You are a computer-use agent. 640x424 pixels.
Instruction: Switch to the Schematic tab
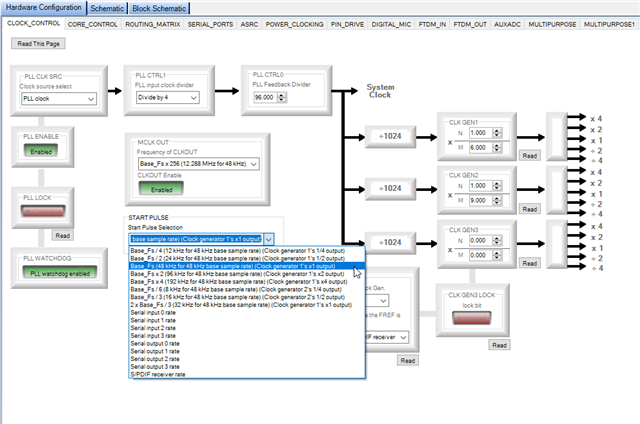[107, 8]
